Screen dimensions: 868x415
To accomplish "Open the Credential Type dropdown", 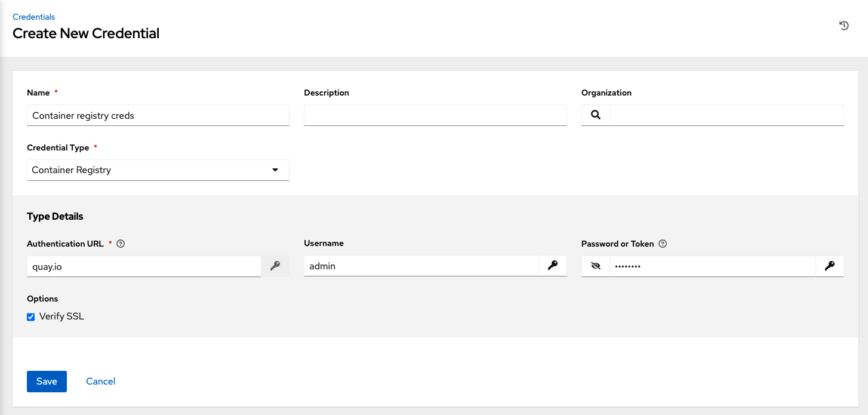I will 158,170.
